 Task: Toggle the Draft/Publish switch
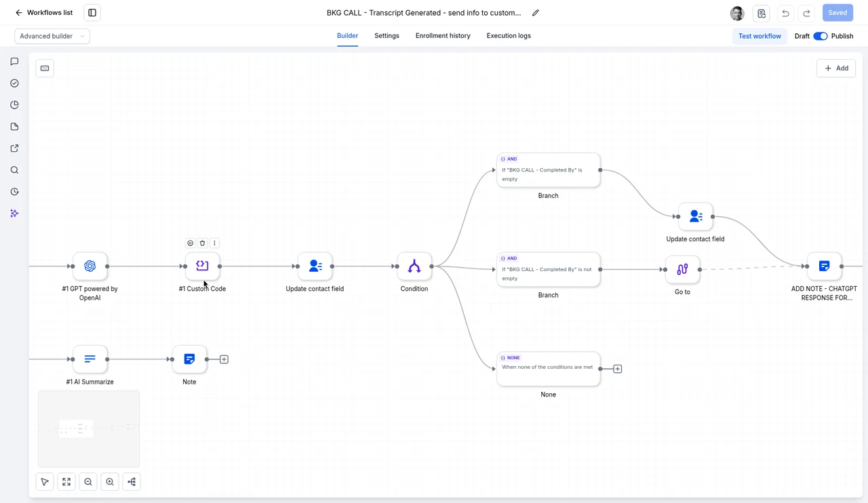[821, 36]
